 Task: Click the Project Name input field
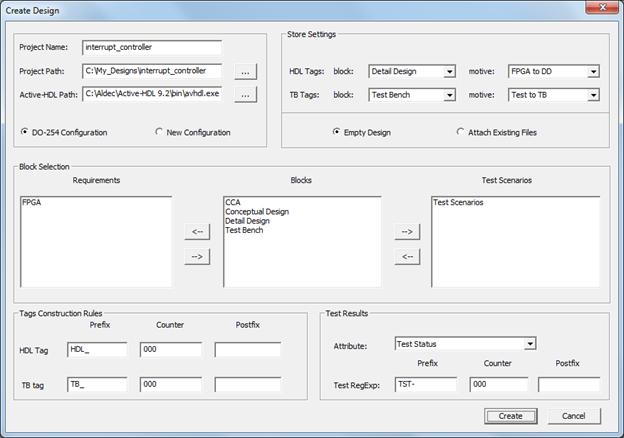pyautogui.click(x=152, y=47)
